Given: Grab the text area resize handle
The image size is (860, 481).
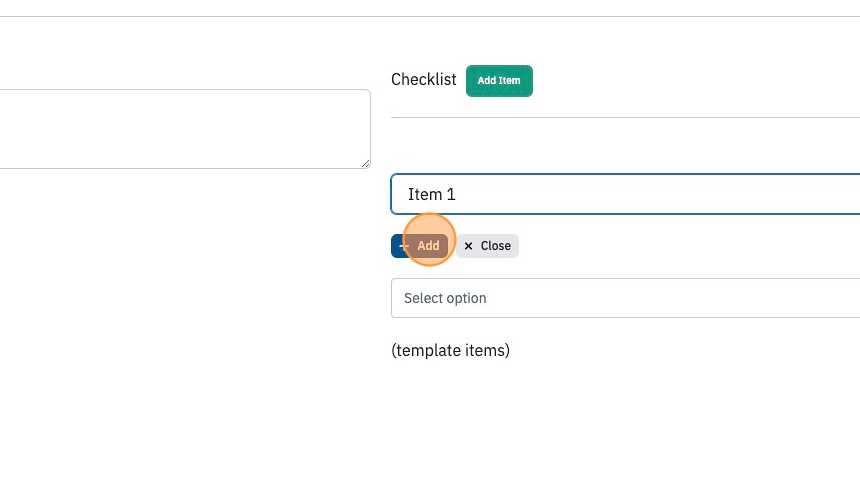Looking at the screenshot, I should pos(366,163).
